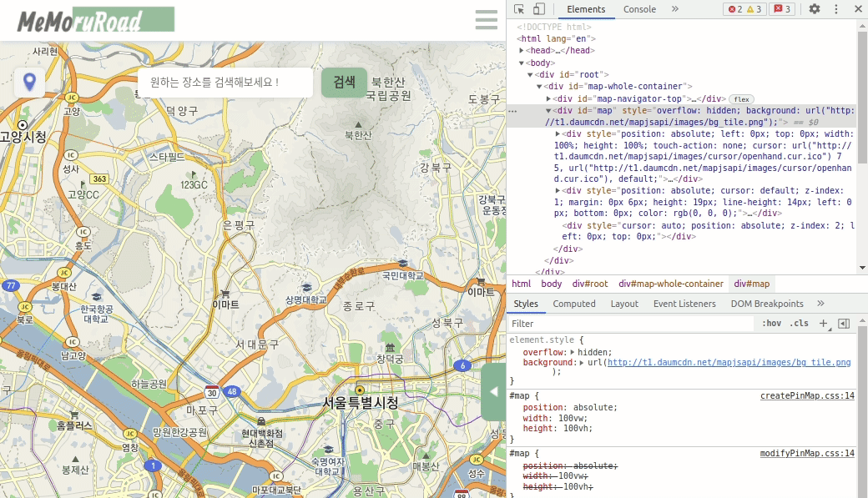Click the blue location pin button
This screenshot has height=498, width=868.
29,83
